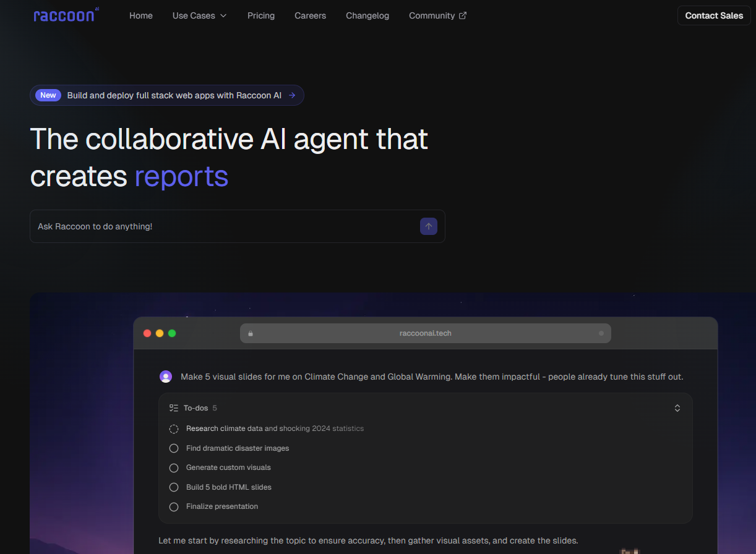Click the gray dot at address bar's right end
756x554 pixels.
point(601,333)
